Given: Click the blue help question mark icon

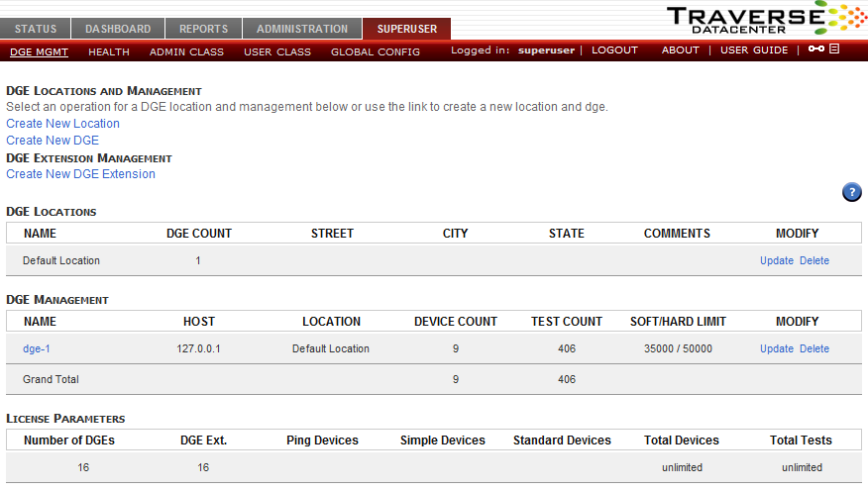Looking at the screenshot, I should click(x=851, y=192).
